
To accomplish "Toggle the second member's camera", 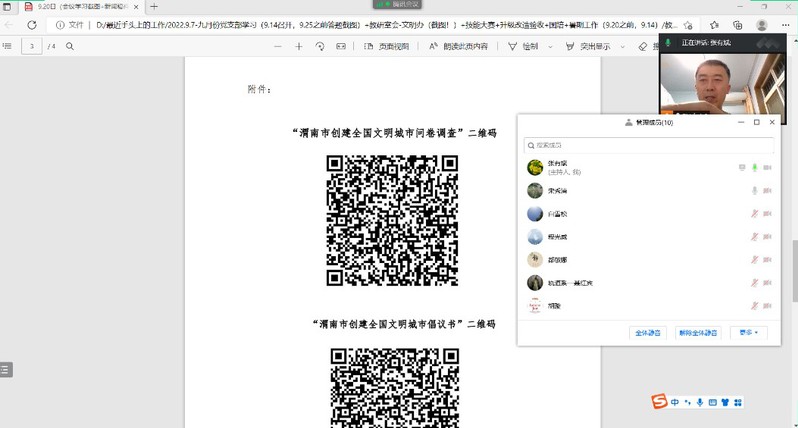I will click(x=767, y=190).
